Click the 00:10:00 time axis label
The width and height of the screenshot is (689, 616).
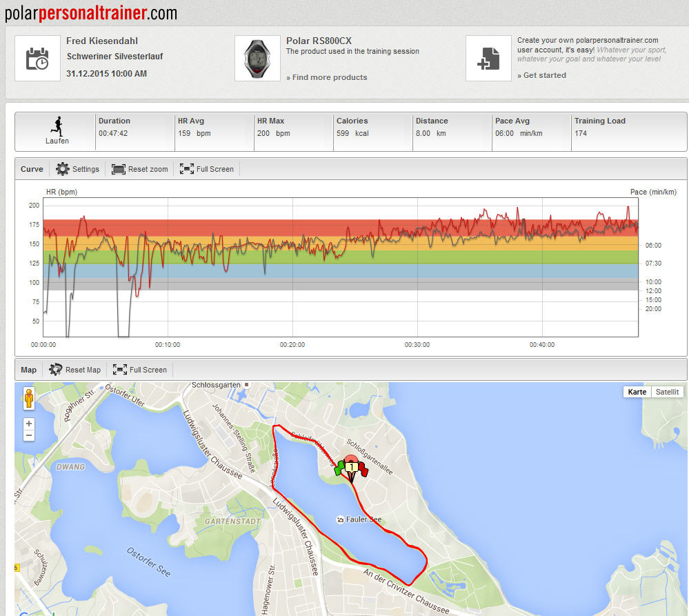coord(168,345)
